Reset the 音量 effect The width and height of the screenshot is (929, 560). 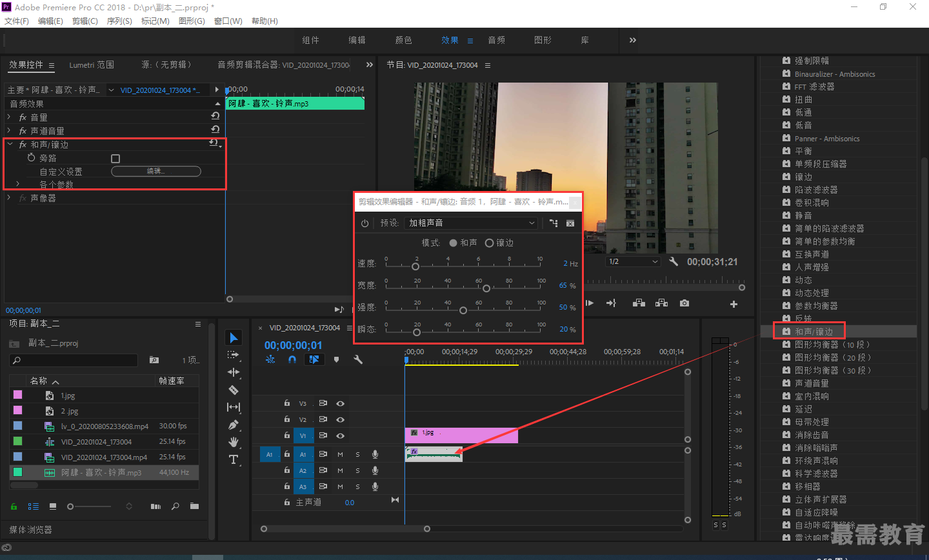215,116
